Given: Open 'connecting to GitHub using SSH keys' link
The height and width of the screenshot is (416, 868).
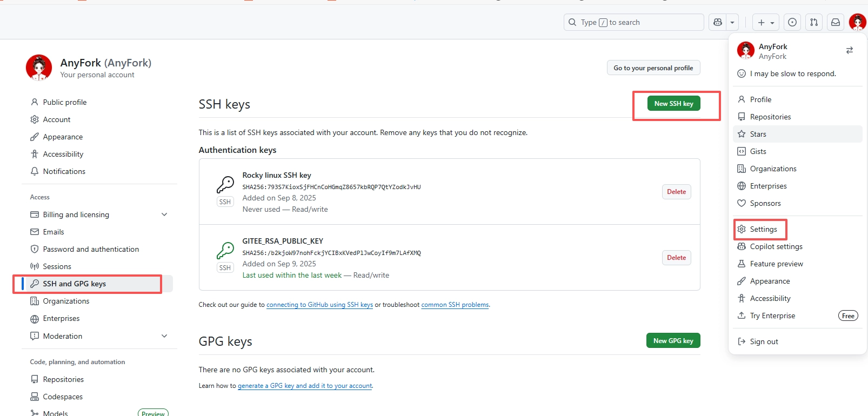Looking at the screenshot, I should click(x=319, y=305).
